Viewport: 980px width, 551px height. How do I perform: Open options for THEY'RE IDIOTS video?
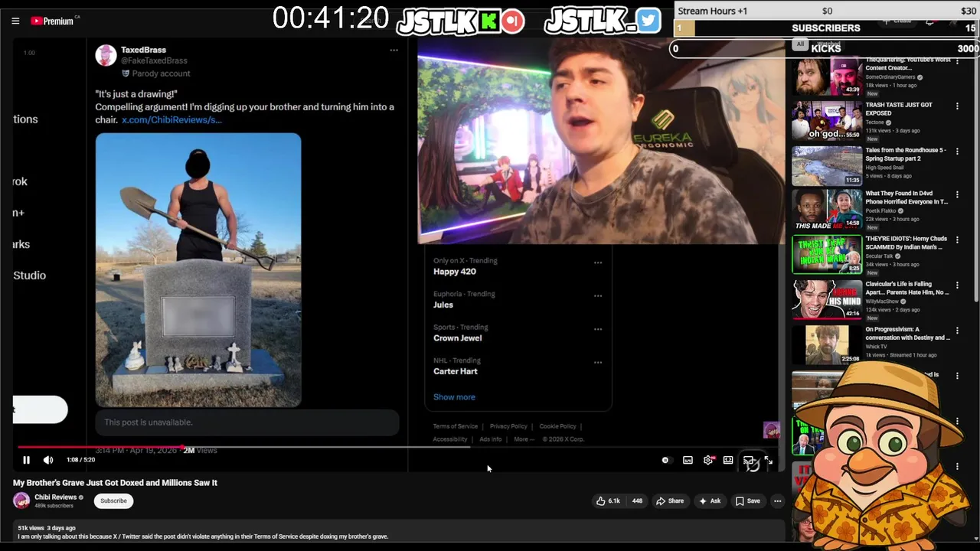point(957,240)
